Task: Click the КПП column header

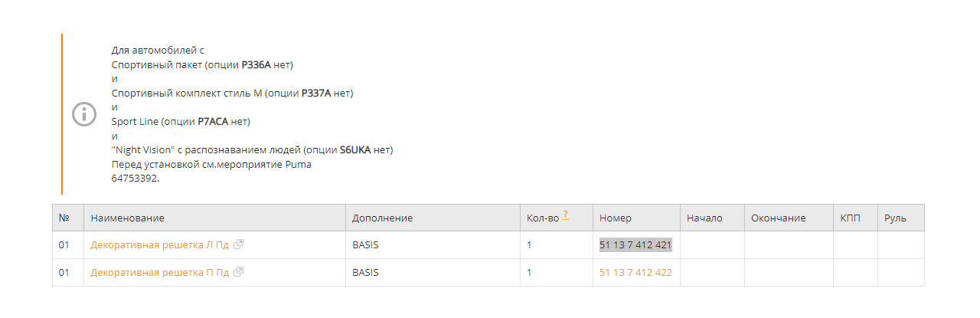Action: 850,218
